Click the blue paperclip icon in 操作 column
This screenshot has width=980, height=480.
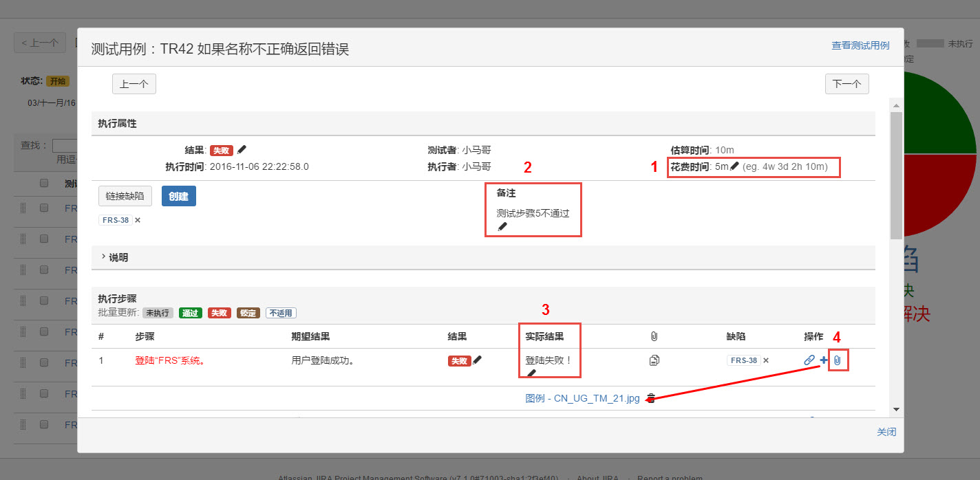(838, 360)
